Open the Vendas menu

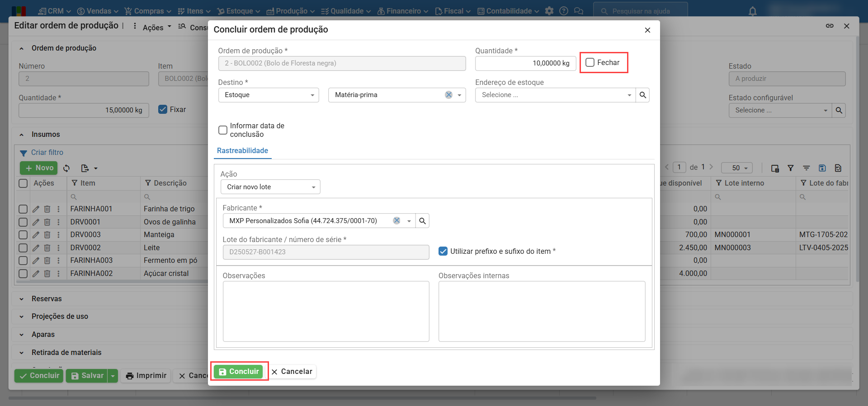98,11
